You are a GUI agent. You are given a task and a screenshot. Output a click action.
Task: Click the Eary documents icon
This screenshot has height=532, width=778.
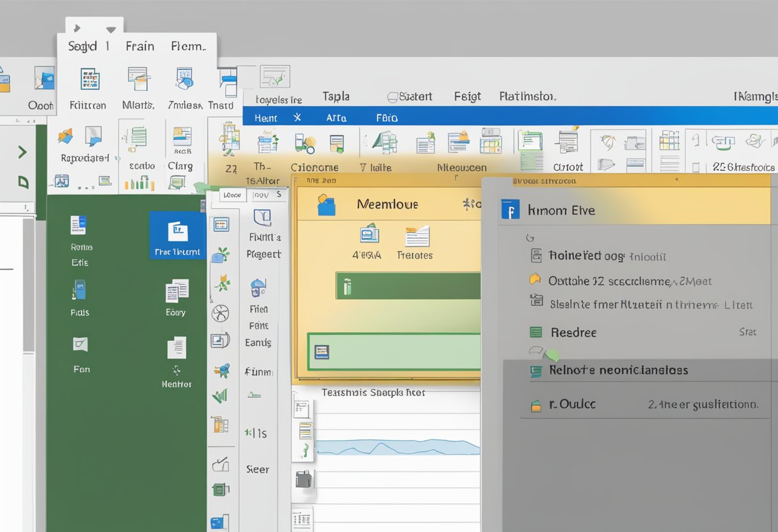point(177,291)
